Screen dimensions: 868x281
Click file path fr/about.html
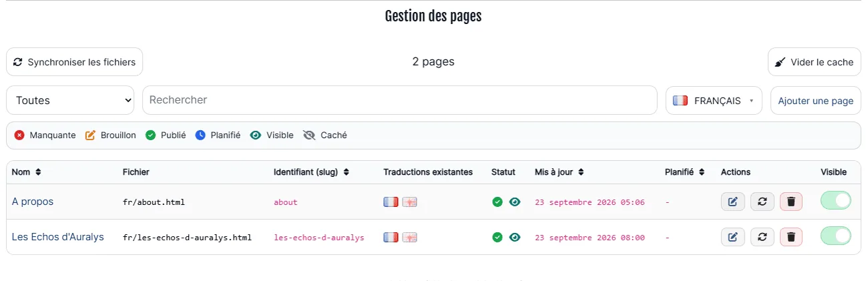click(154, 202)
